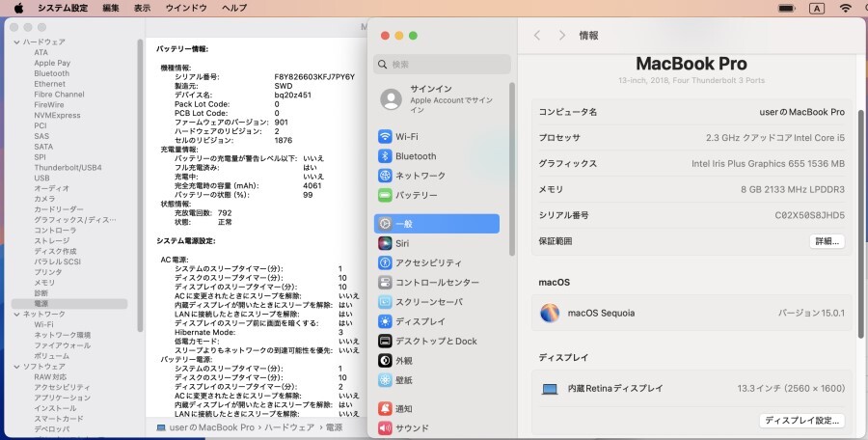868x440 pixels.
Task: Collapse the ハードウェア tree section
Action: click(16, 42)
